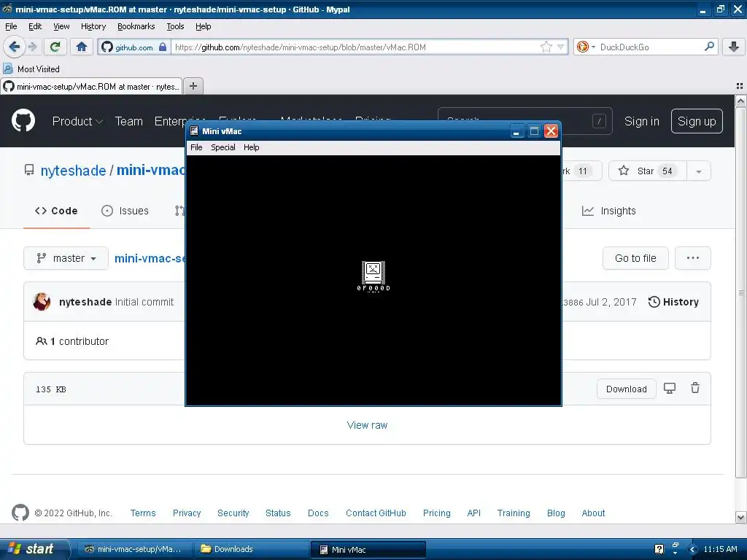
Task: Open the nyteshade user profile link
Action: point(73,171)
